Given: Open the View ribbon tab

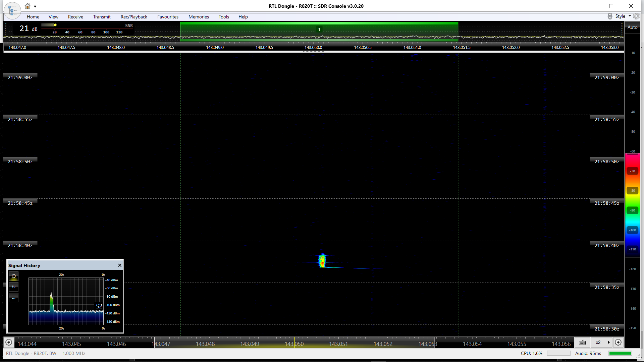Looking at the screenshot, I should click(x=53, y=17).
